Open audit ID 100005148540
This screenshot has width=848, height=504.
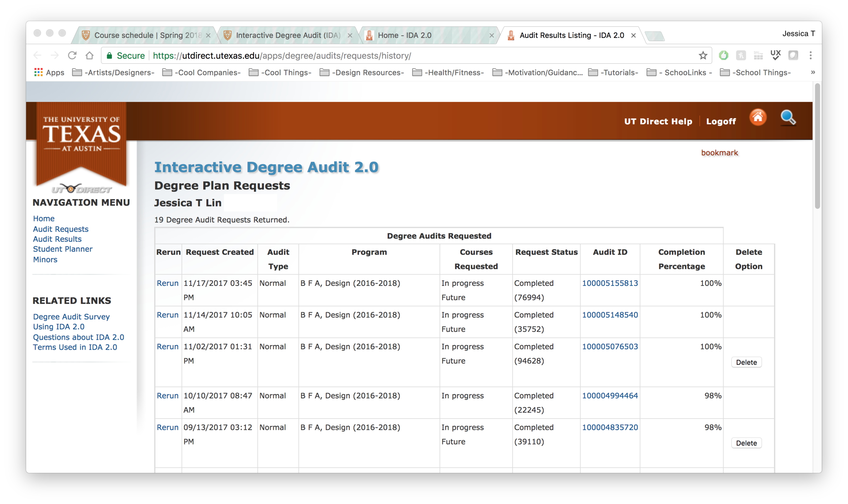[x=610, y=315]
